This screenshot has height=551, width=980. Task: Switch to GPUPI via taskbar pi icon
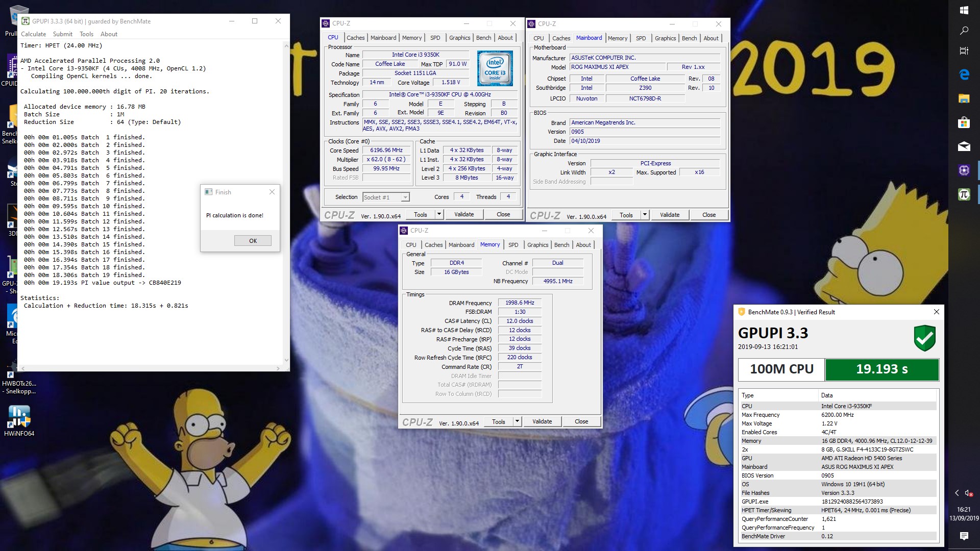point(964,194)
